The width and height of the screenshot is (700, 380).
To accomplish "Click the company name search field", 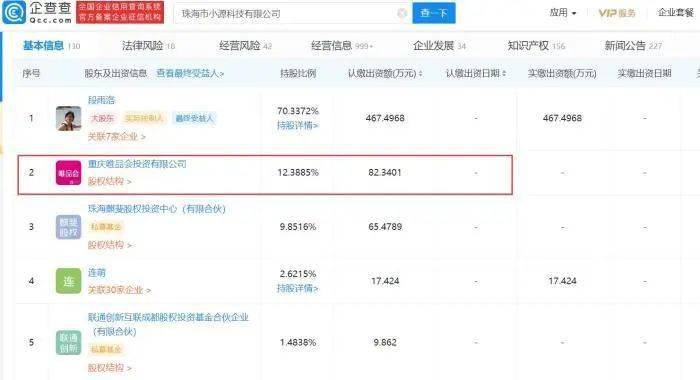I will coord(286,13).
